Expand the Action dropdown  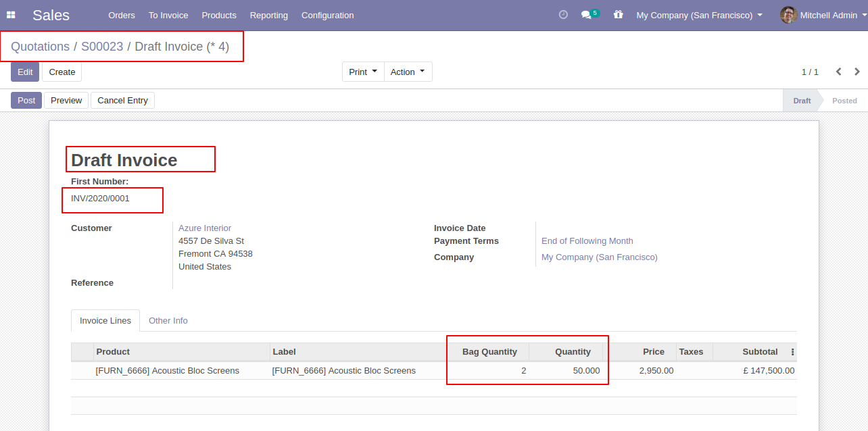click(x=408, y=72)
